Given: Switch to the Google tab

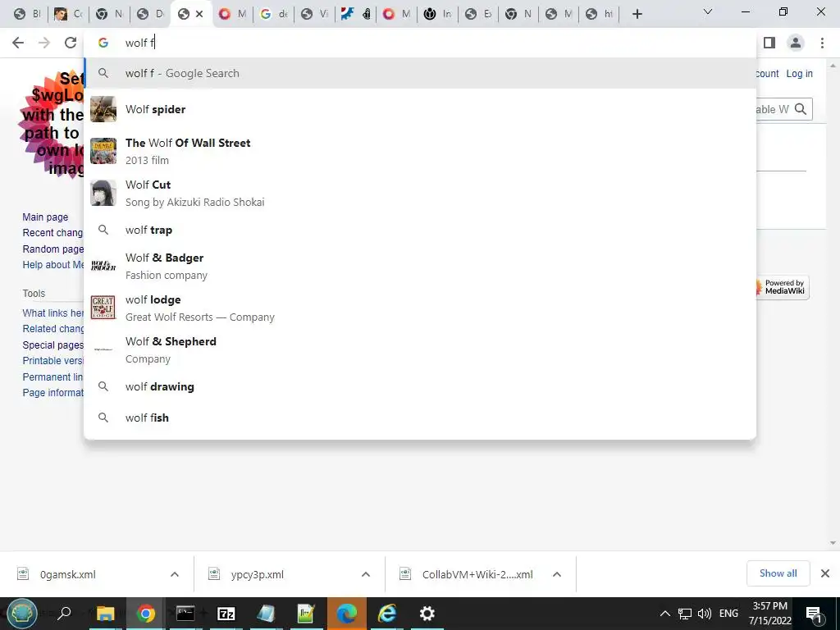Looking at the screenshot, I should (x=274, y=14).
